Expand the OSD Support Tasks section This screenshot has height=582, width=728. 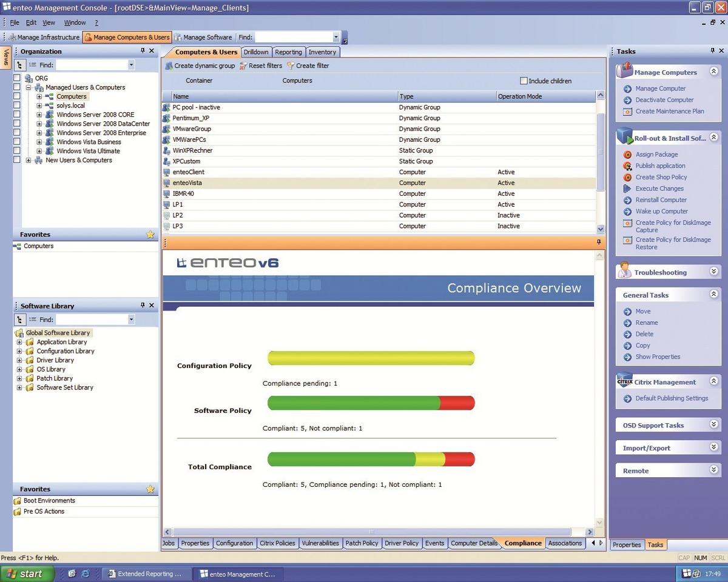click(x=714, y=424)
